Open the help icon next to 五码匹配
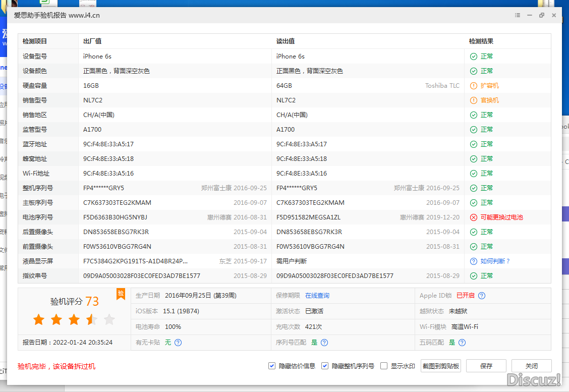 [x=462, y=342]
